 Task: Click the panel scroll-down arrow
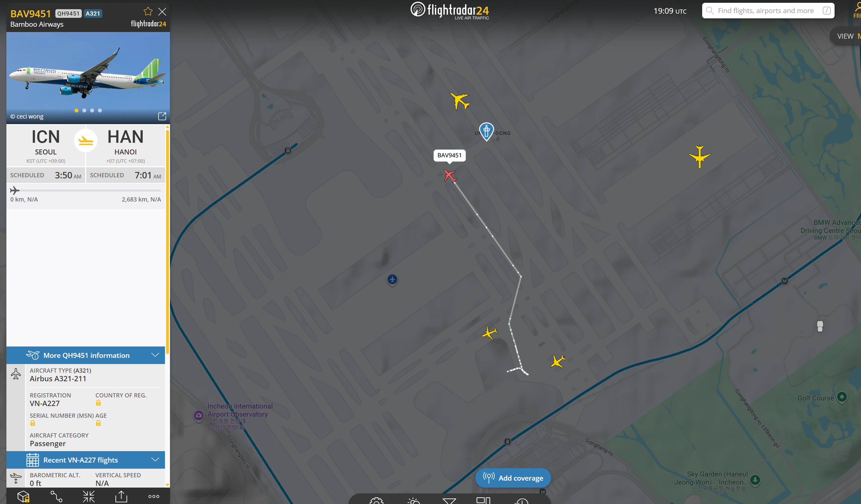tap(167, 485)
